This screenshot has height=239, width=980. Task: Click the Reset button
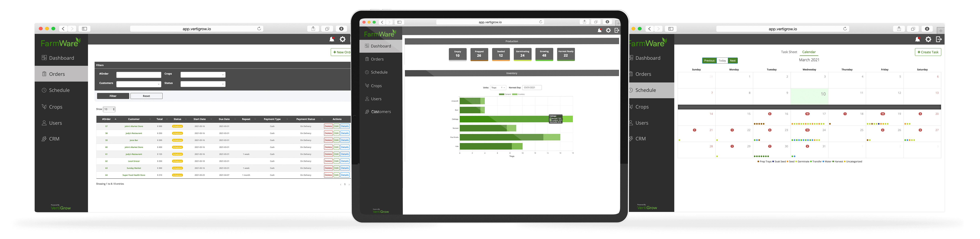[147, 96]
